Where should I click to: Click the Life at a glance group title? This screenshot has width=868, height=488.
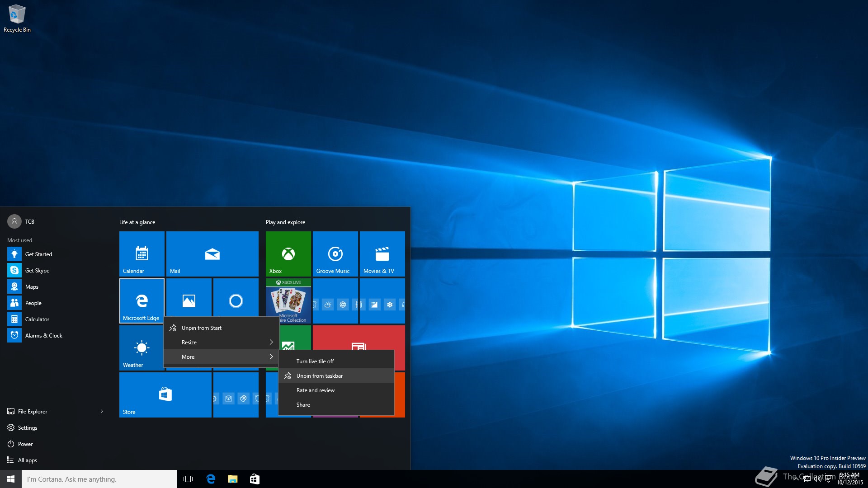point(137,222)
